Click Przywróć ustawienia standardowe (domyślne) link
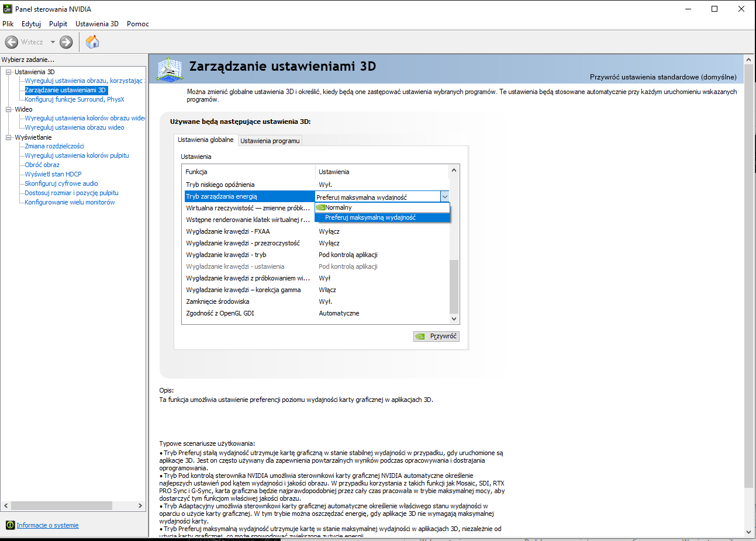The image size is (756, 541). (663, 77)
